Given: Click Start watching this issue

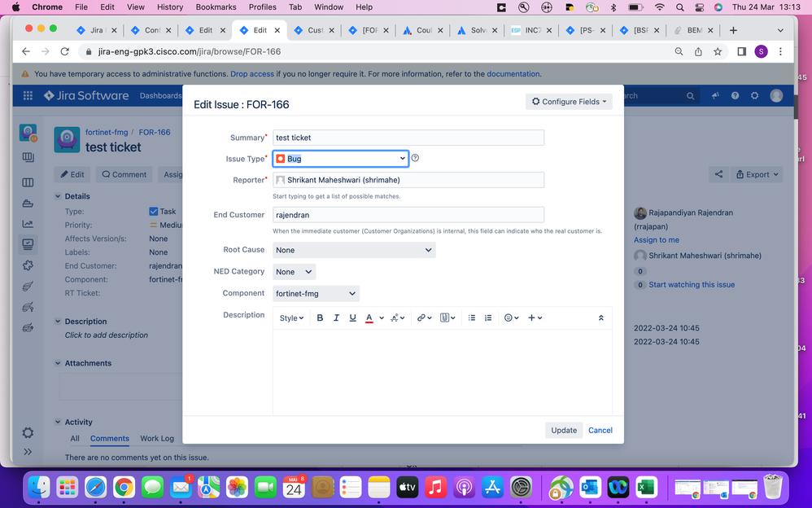Looking at the screenshot, I should click(x=692, y=285).
